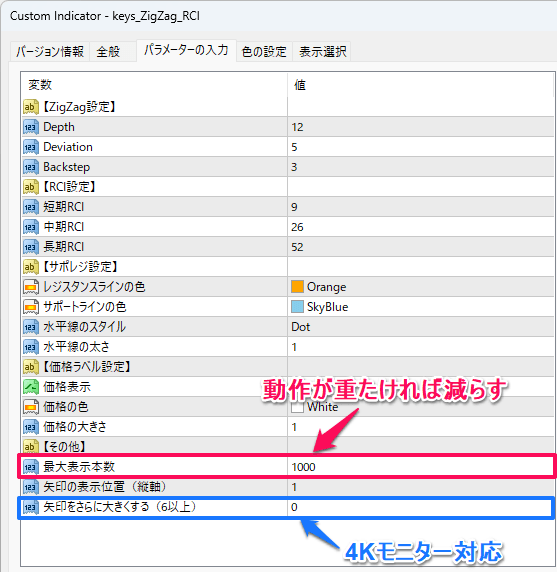Image resolution: width=557 pixels, height=572 pixels.
Task: Select the 中期RCI variable name
Action: click(x=63, y=227)
